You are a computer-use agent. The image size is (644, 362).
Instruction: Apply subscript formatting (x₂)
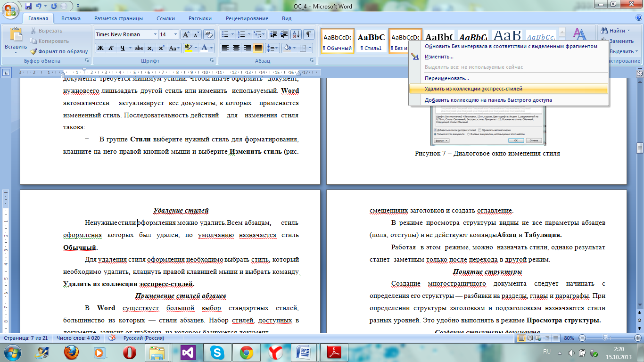(x=150, y=48)
